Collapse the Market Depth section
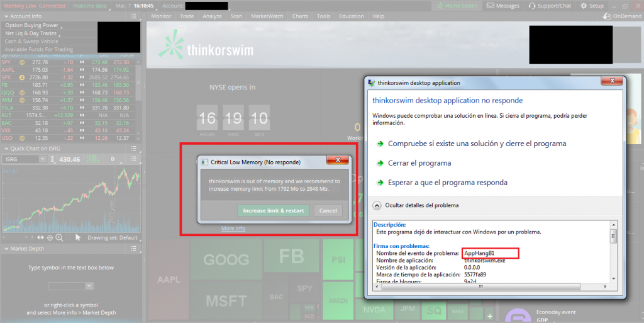 click(x=6, y=249)
